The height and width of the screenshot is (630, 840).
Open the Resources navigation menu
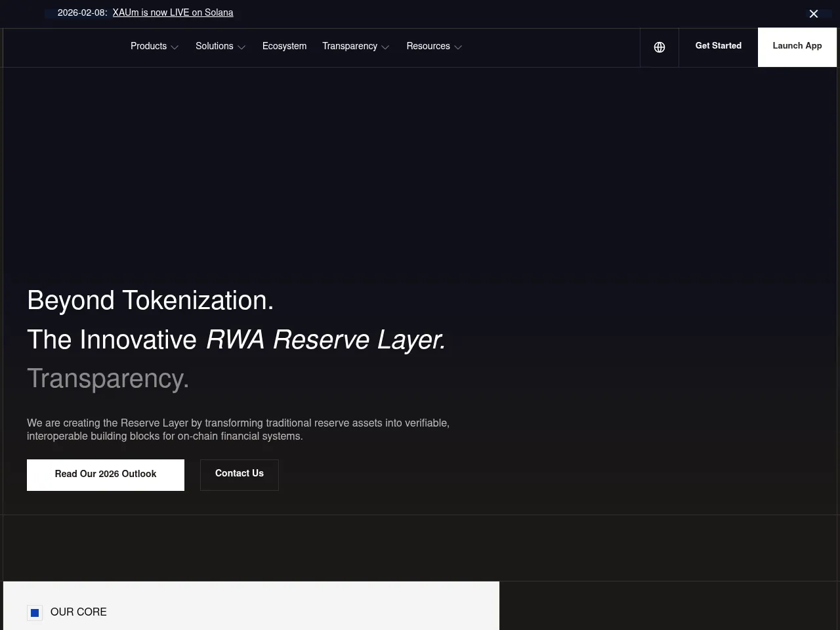coord(428,47)
